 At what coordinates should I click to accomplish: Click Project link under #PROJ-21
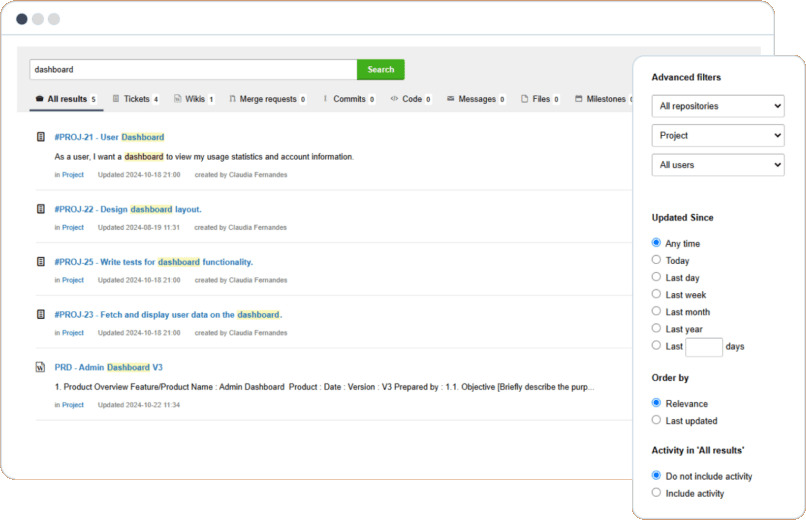pos(72,175)
